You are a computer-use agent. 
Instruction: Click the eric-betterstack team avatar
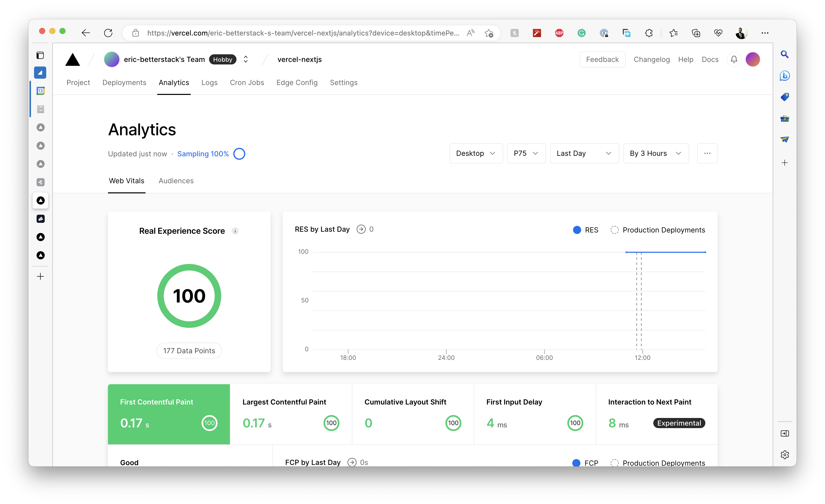coord(112,60)
